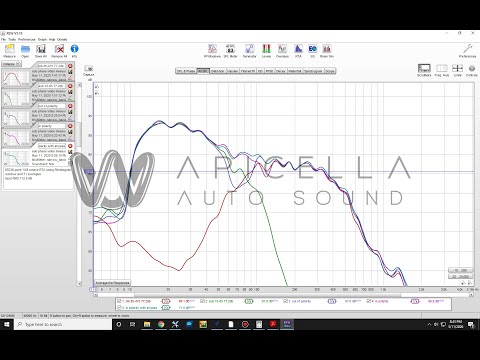Click the 20..20,000 frequency range button
The image size is (480, 360).
tap(460, 276)
